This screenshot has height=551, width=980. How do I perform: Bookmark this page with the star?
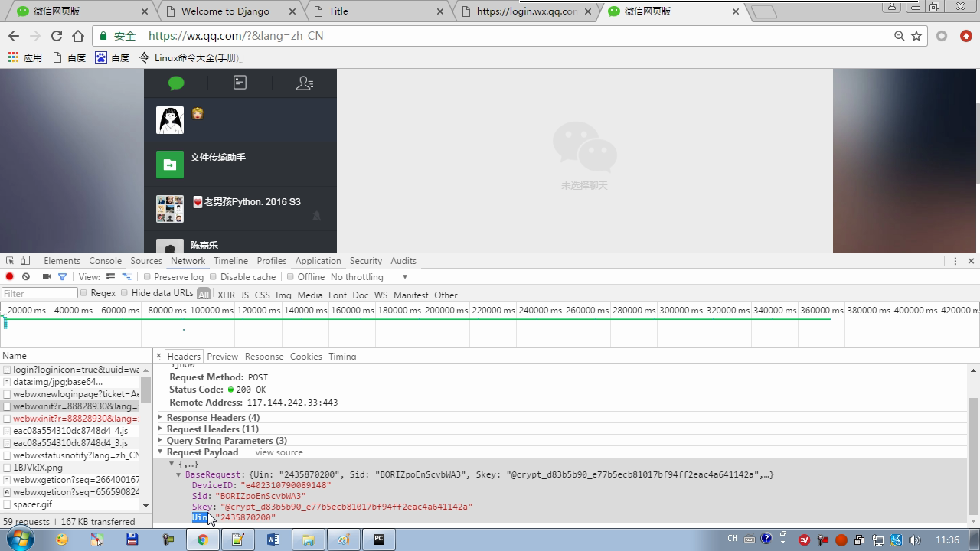tap(916, 36)
